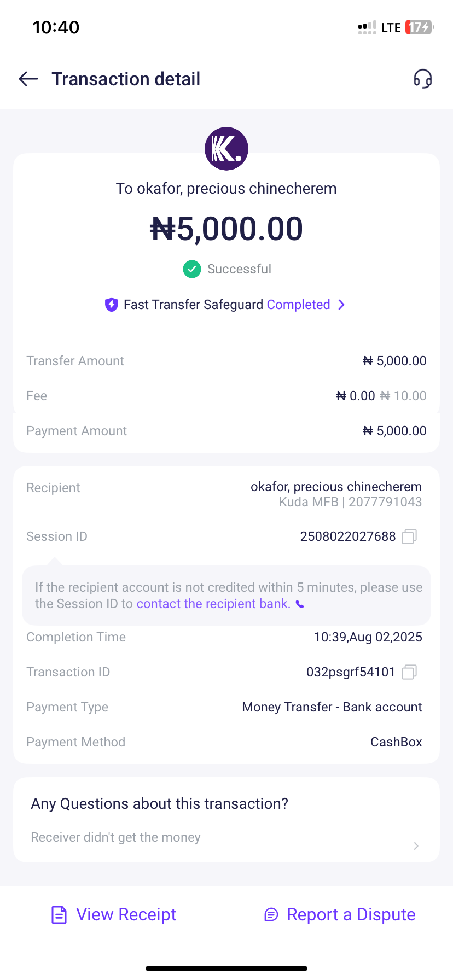Tap the Report a Dispute chat icon
This screenshot has width=453, height=980.
click(x=271, y=915)
